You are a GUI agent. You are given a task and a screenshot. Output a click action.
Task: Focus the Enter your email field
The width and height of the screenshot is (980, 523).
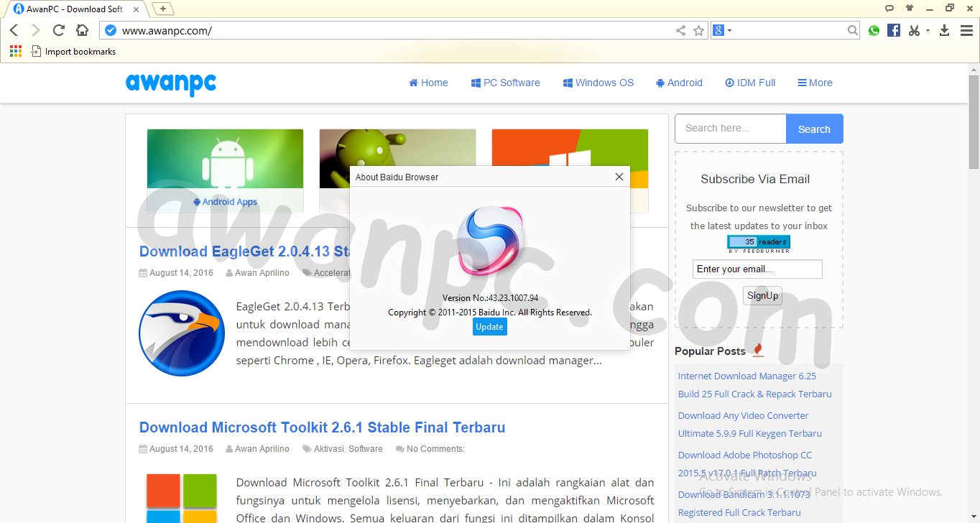pyautogui.click(x=757, y=269)
